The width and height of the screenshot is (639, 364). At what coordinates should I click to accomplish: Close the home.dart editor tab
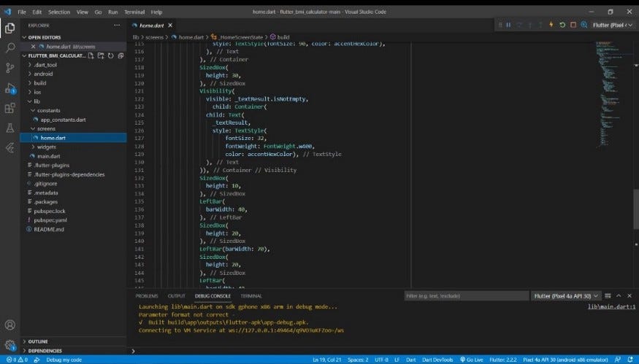[170, 26]
